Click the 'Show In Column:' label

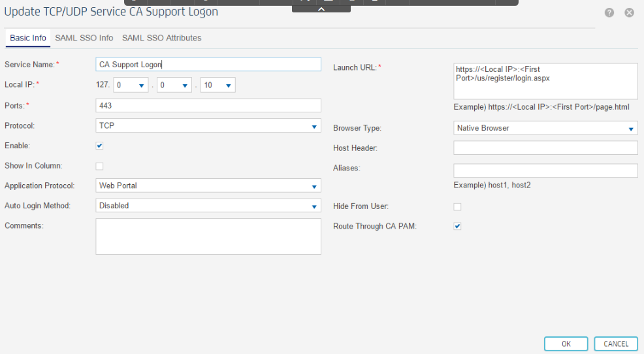(33, 166)
